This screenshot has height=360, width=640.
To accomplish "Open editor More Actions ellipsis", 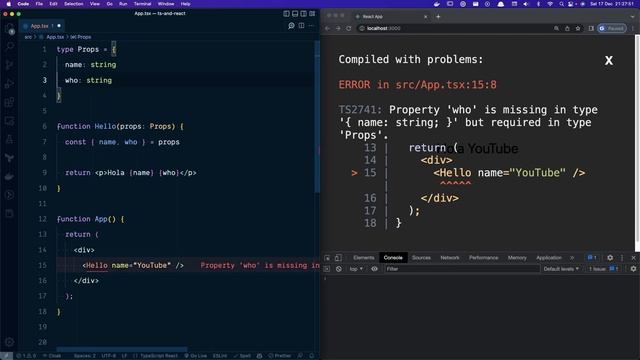I will [x=311, y=26].
